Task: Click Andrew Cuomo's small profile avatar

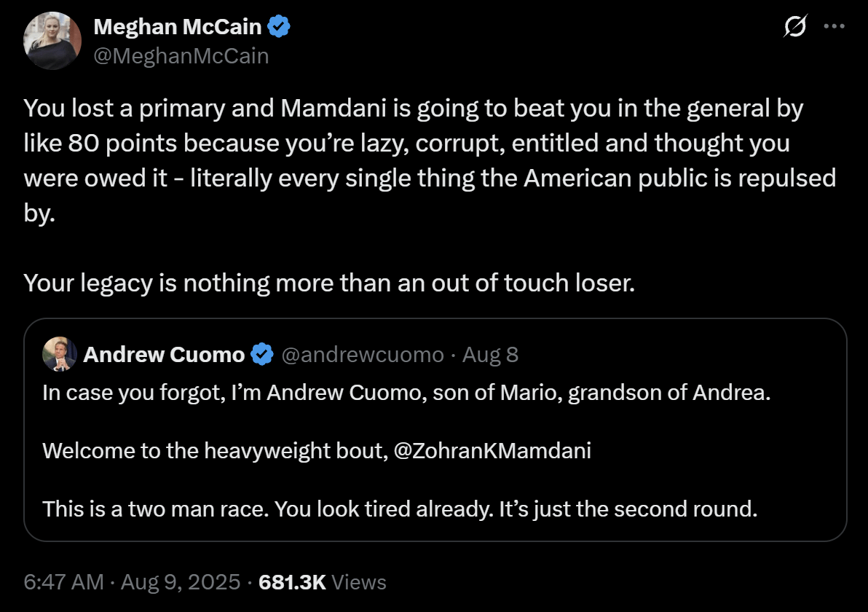Action: (x=60, y=354)
